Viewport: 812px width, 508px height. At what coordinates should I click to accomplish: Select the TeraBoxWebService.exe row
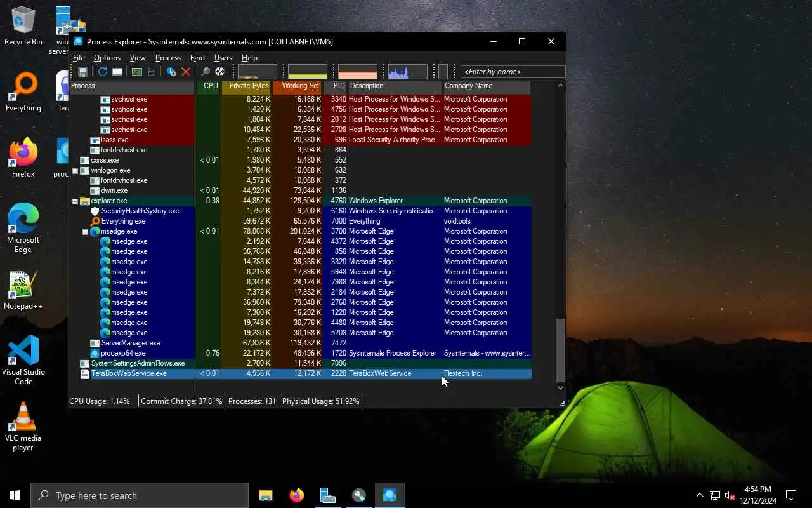point(300,373)
